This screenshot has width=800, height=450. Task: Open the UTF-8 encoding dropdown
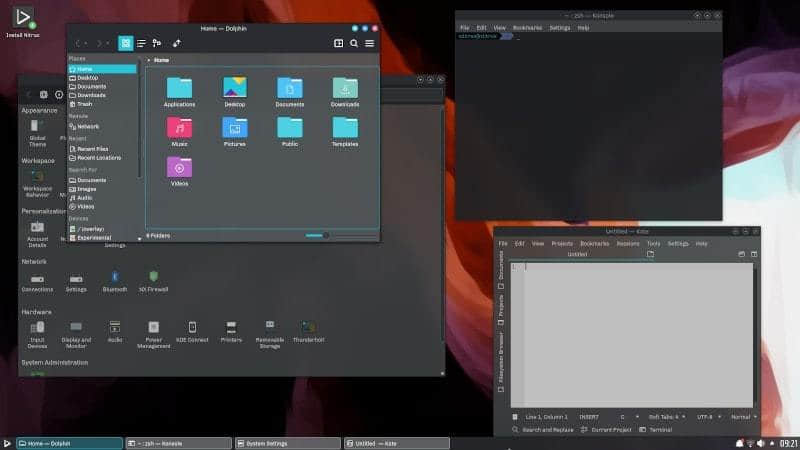coord(708,416)
